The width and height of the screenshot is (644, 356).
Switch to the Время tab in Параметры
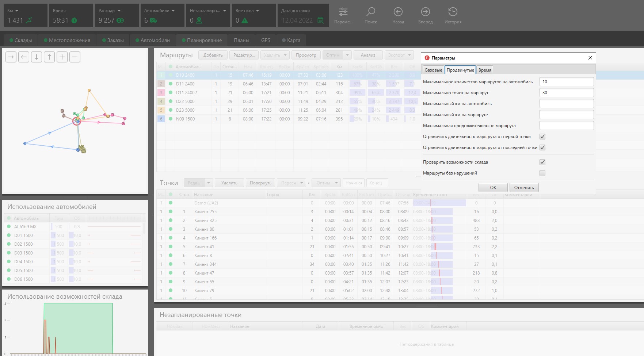pos(485,70)
